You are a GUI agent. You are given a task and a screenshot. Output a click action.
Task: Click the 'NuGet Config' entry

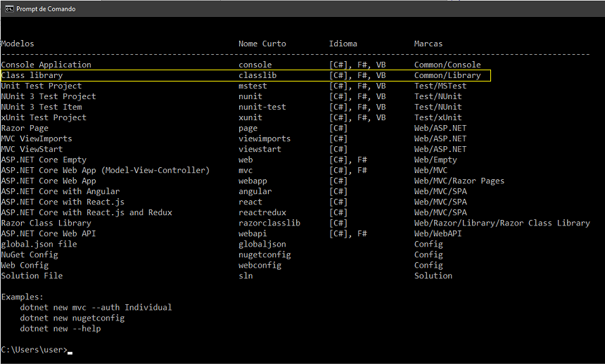tap(30, 254)
